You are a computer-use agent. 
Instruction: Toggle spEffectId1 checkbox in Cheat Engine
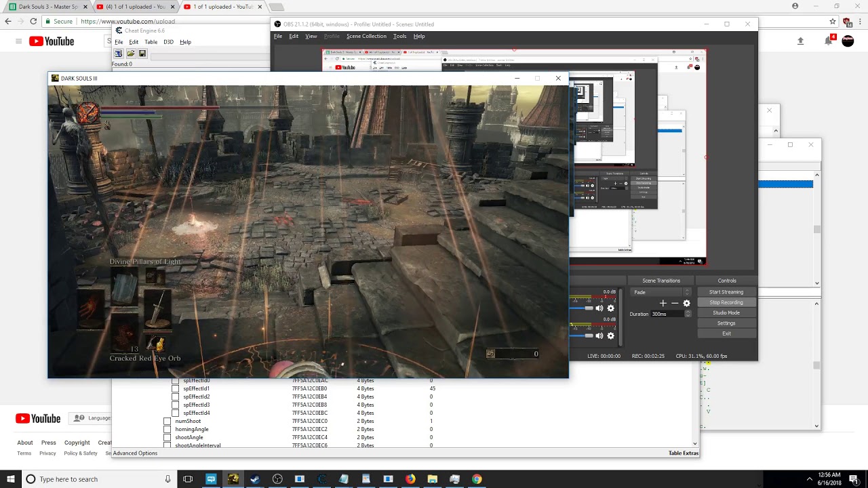click(175, 389)
